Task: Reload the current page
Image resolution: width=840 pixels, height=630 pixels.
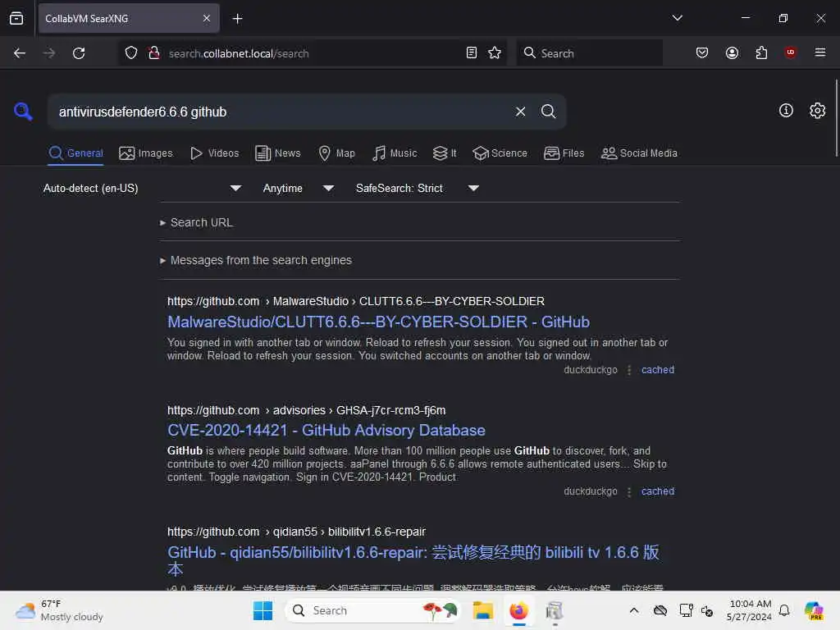Action: (x=79, y=53)
